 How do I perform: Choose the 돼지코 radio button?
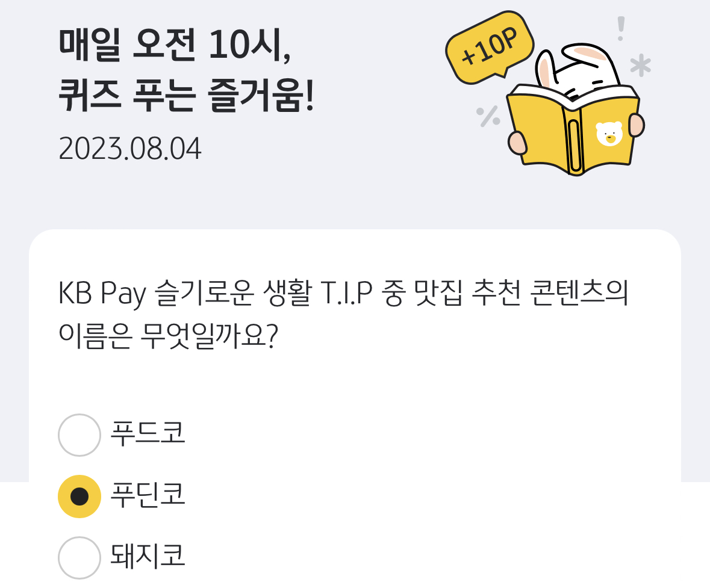click(x=79, y=558)
